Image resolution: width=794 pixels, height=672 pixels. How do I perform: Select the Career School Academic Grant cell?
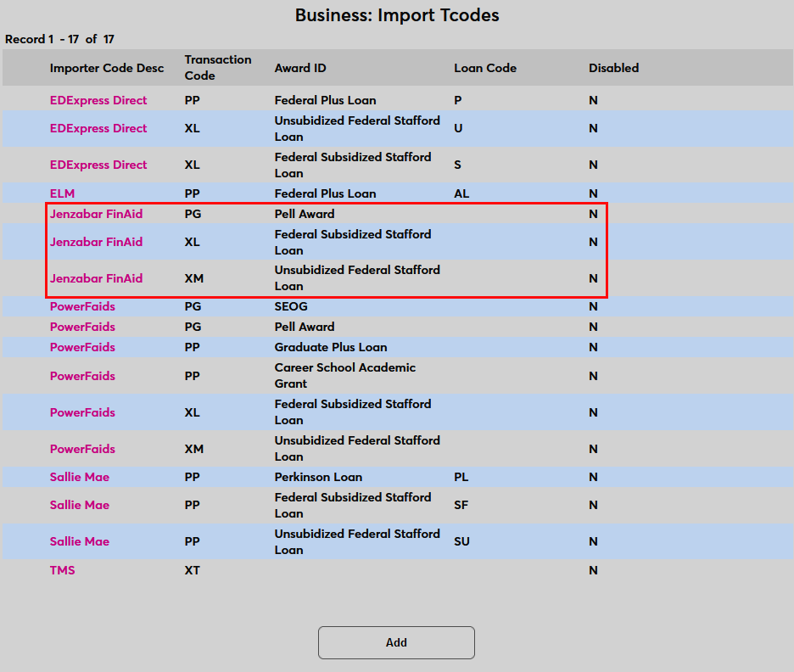(x=345, y=376)
